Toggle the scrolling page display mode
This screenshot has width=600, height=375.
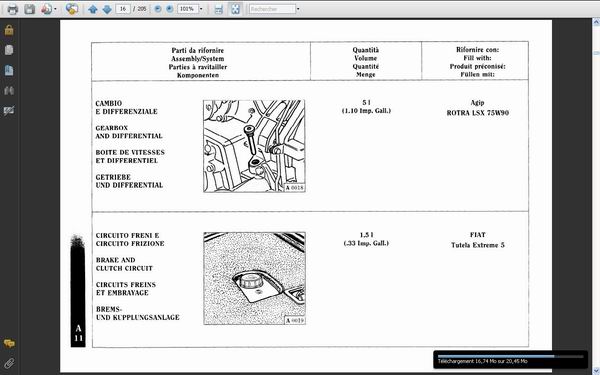click(218, 9)
